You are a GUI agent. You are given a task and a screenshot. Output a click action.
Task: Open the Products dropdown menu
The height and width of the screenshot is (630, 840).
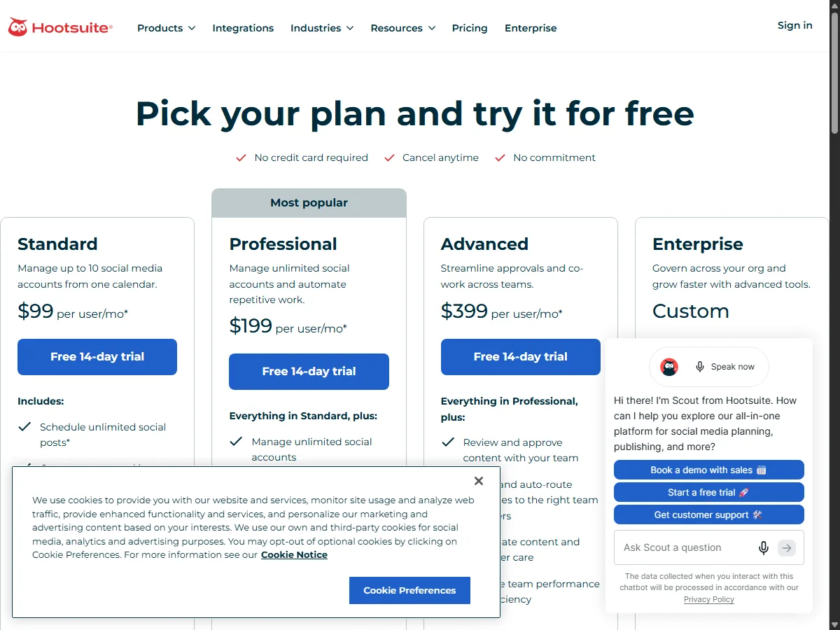[166, 28]
